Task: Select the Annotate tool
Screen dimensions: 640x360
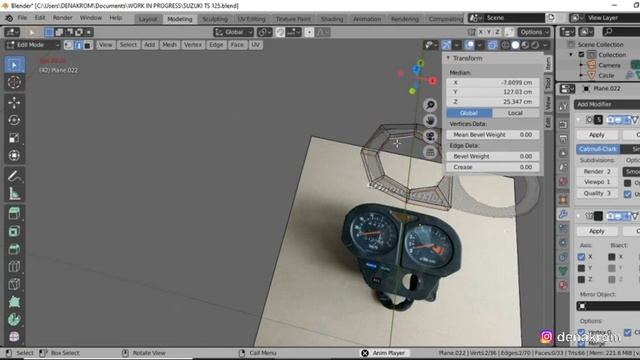Action: (14, 176)
